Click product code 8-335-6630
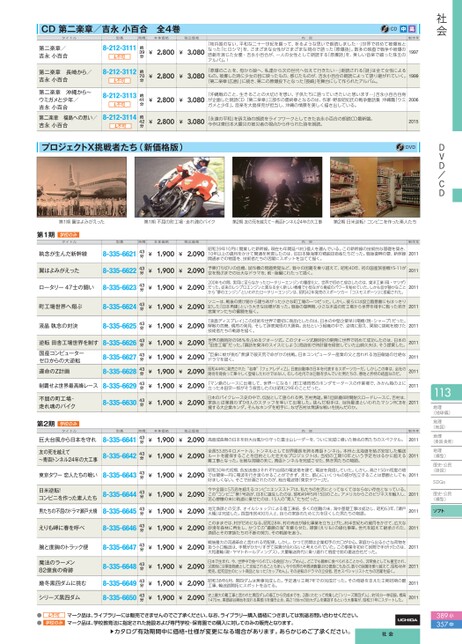462x644 pixels. tap(120, 402)
